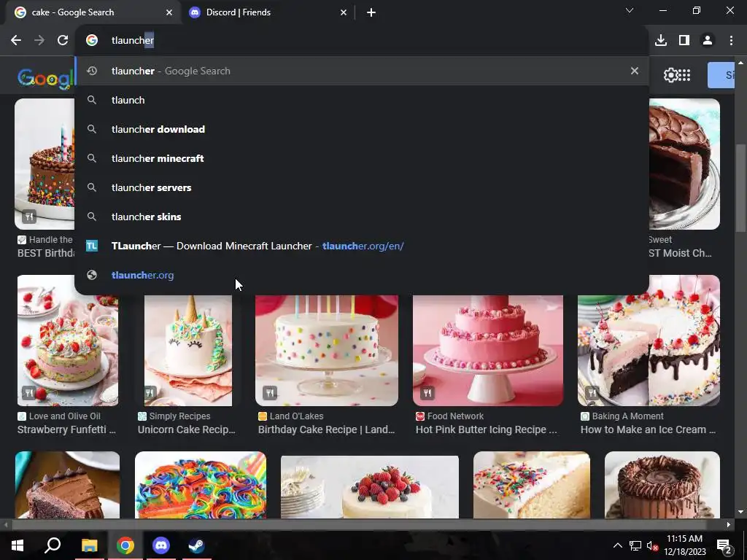This screenshot has width=747, height=560.
Task: Click the Chrome taskbar icon
Action: pos(125,545)
